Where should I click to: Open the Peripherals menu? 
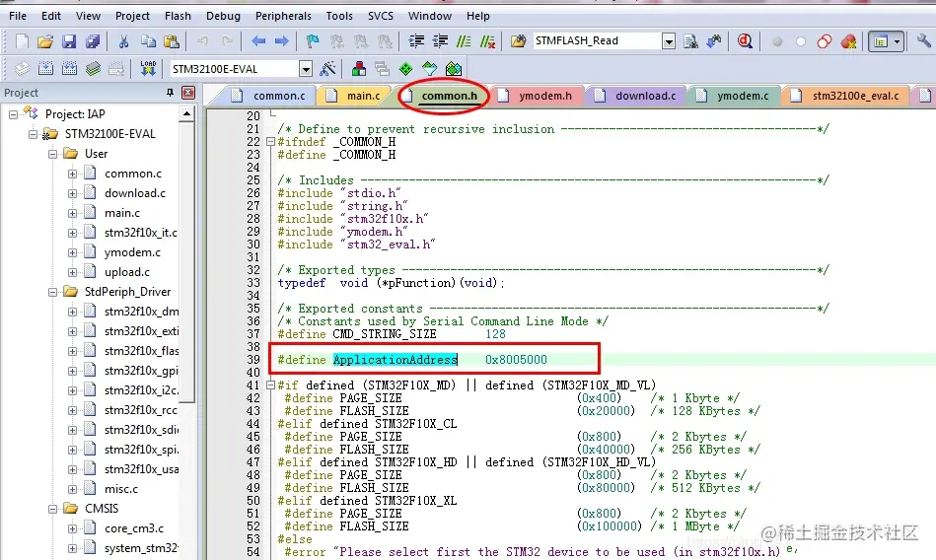pos(282,16)
